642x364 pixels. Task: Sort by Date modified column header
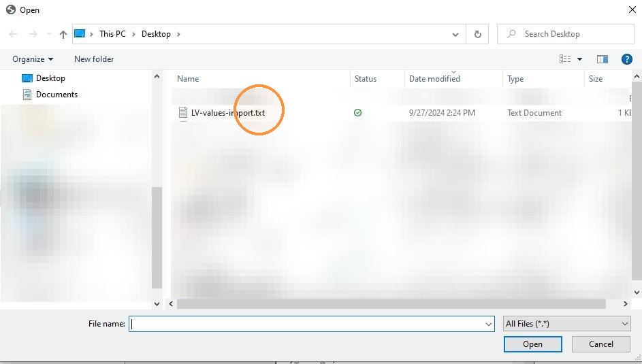pos(434,78)
